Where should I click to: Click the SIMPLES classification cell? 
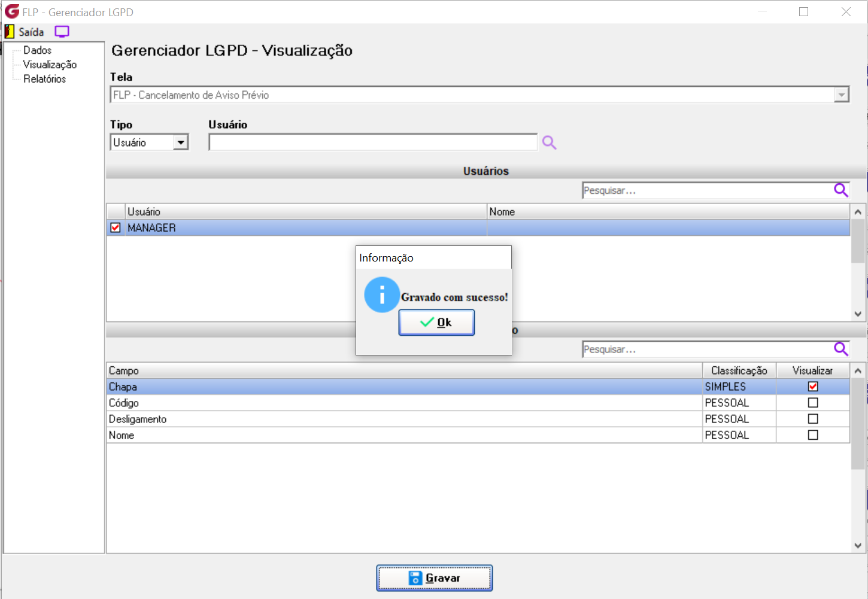pos(739,387)
